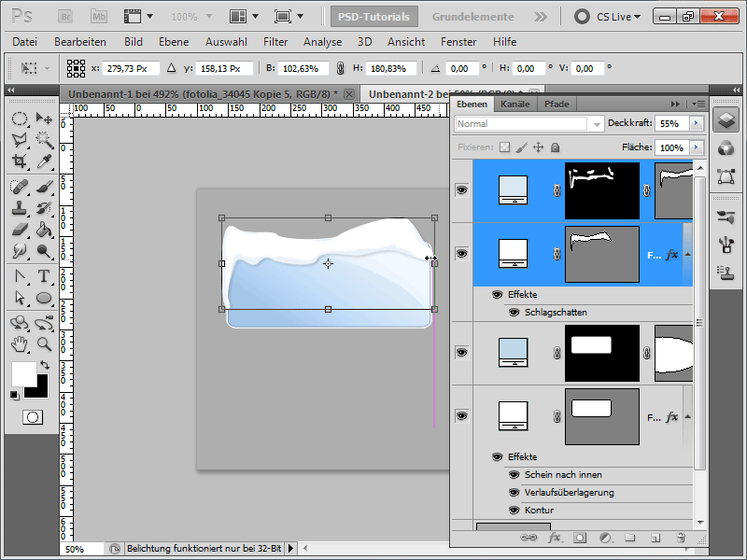747x560 pixels.
Task: Open the Filter menu
Action: click(x=275, y=42)
